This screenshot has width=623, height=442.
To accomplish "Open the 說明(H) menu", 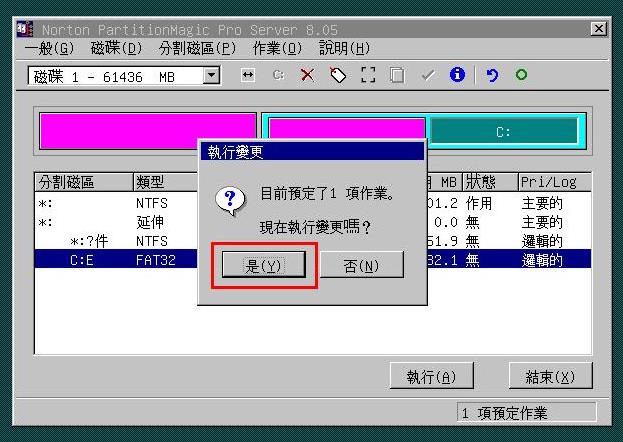I will coord(344,48).
